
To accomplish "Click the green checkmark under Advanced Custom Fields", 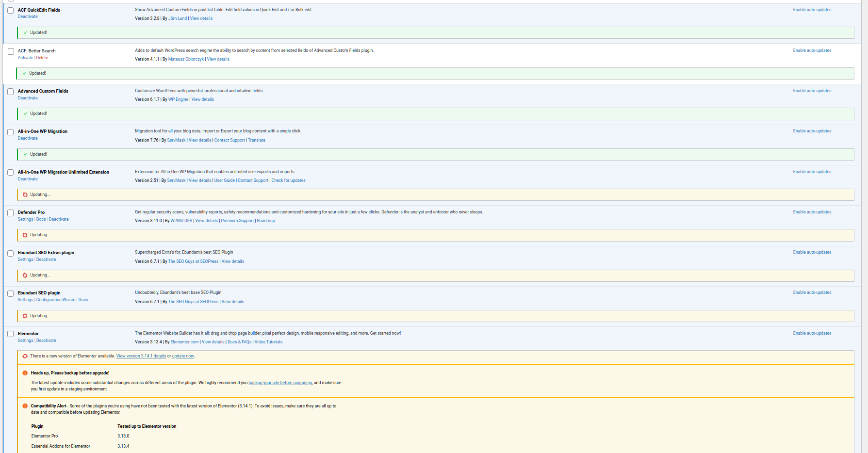I will (25, 114).
